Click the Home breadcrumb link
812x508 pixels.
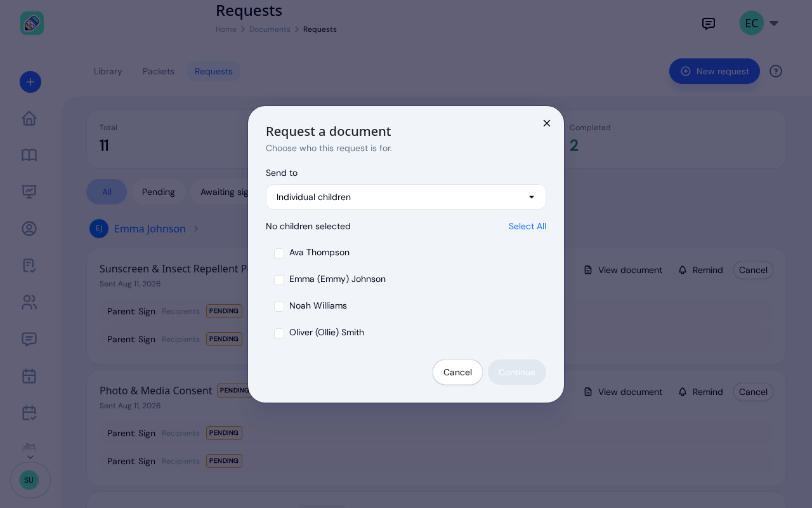pyautogui.click(x=226, y=29)
